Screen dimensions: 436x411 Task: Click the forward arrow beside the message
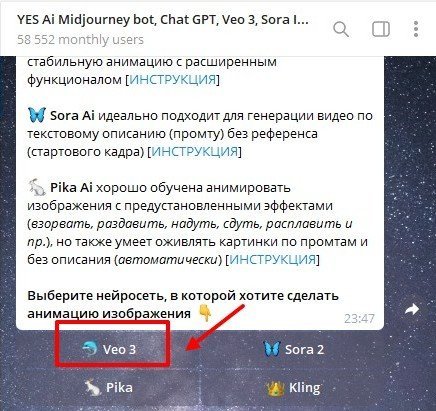[x=412, y=309]
